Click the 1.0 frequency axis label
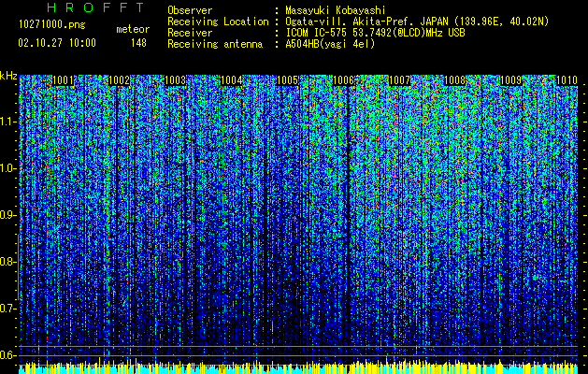 pyautogui.click(x=8, y=168)
